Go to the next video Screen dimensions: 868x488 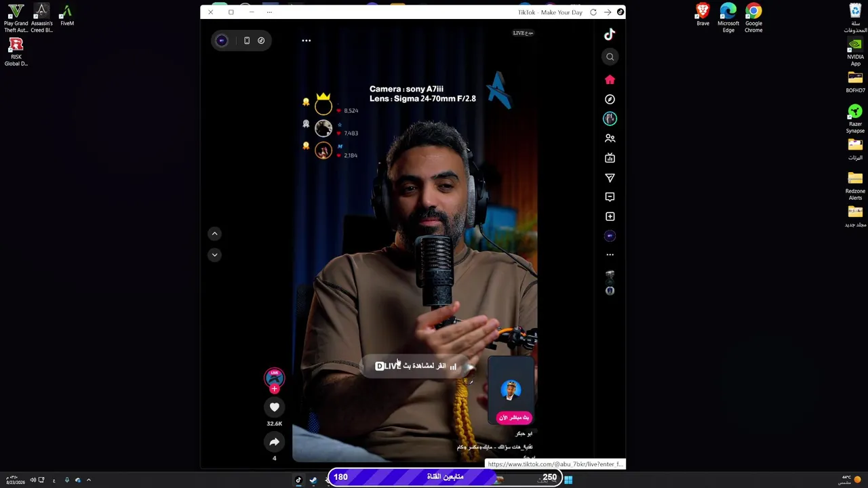(x=214, y=255)
